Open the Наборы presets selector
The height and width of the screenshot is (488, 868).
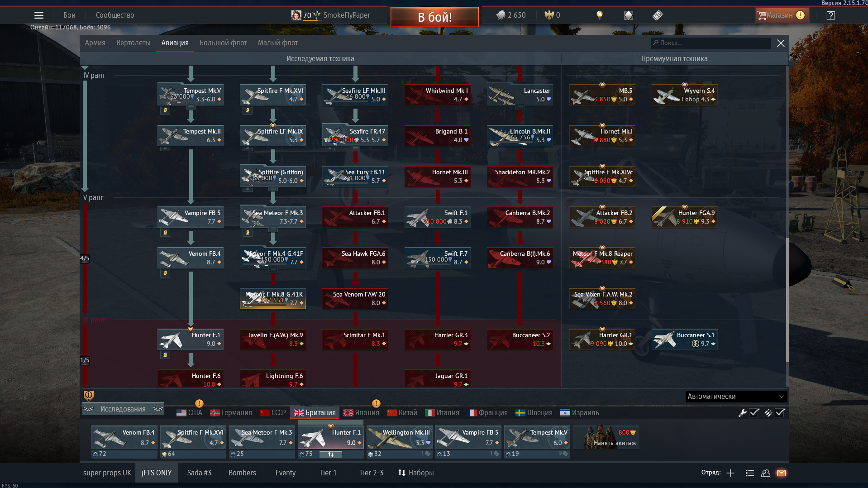pyautogui.click(x=415, y=473)
